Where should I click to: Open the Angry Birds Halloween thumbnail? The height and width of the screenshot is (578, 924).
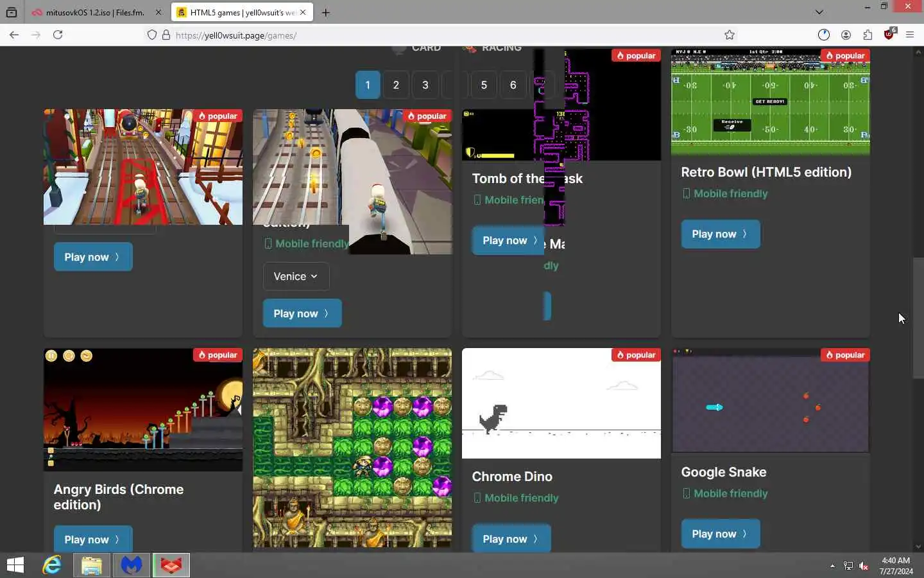[x=143, y=410]
